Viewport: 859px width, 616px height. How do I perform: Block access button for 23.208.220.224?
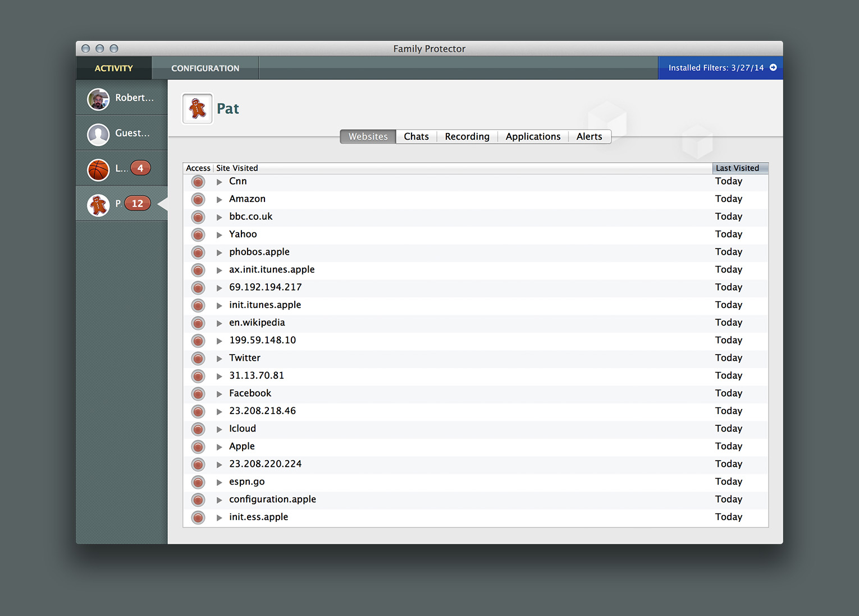198,465
